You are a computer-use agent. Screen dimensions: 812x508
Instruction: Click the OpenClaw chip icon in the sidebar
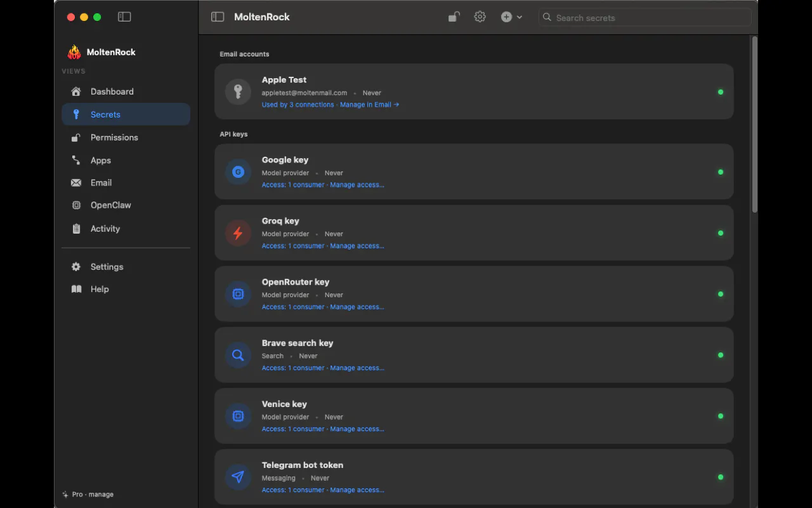coord(76,205)
